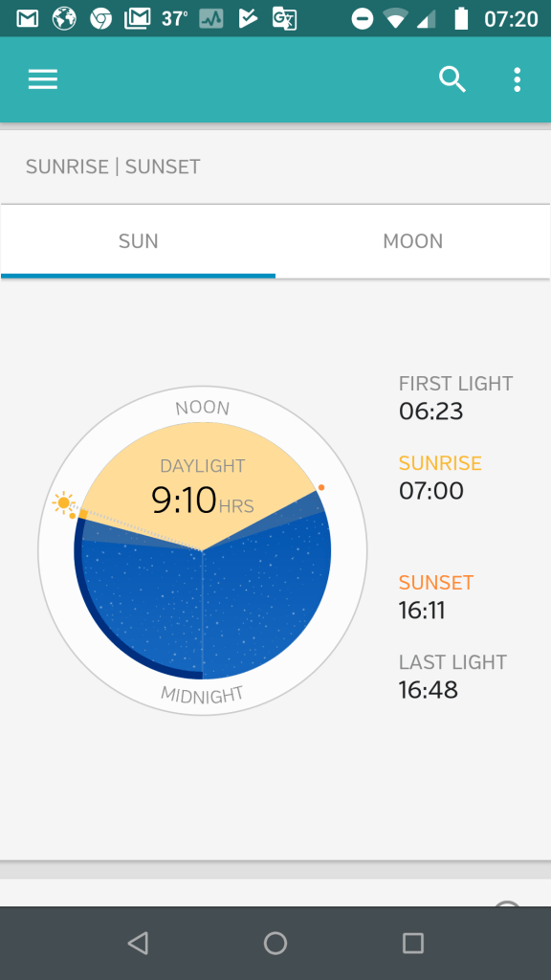The width and height of the screenshot is (551, 980).
Task: Tap the Chrome icon in status bar
Action: (100, 19)
